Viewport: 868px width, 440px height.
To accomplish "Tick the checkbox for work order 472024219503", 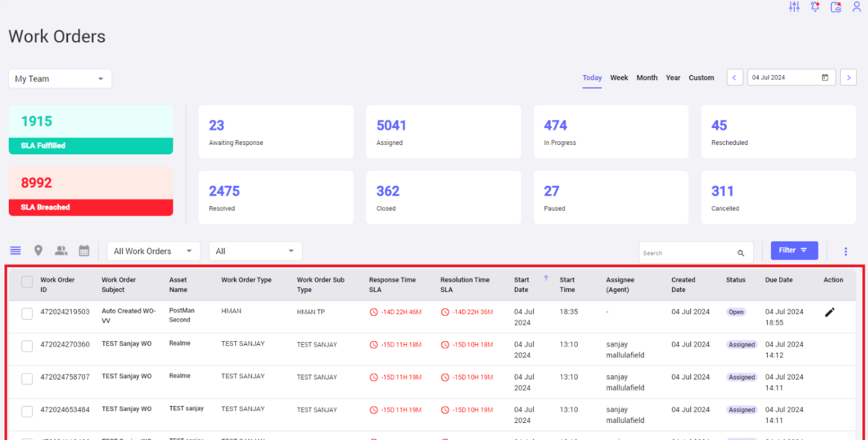I will point(27,313).
